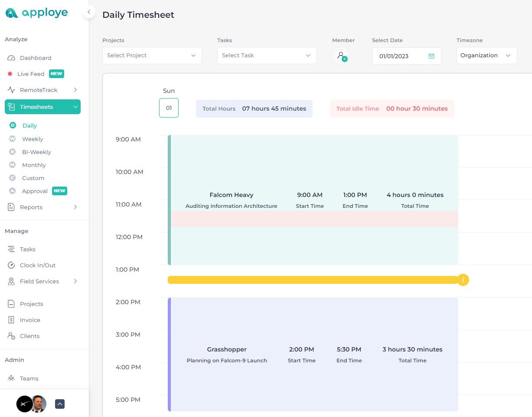Go to the Tasks page

[x=28, y=249]
